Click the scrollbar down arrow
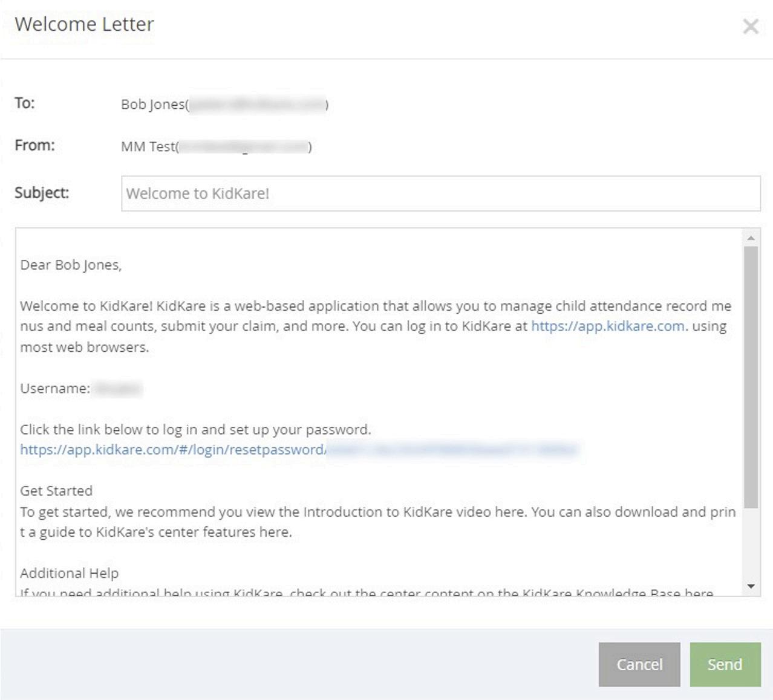This screenshot has width=773, height=700. tap(751, 586)
